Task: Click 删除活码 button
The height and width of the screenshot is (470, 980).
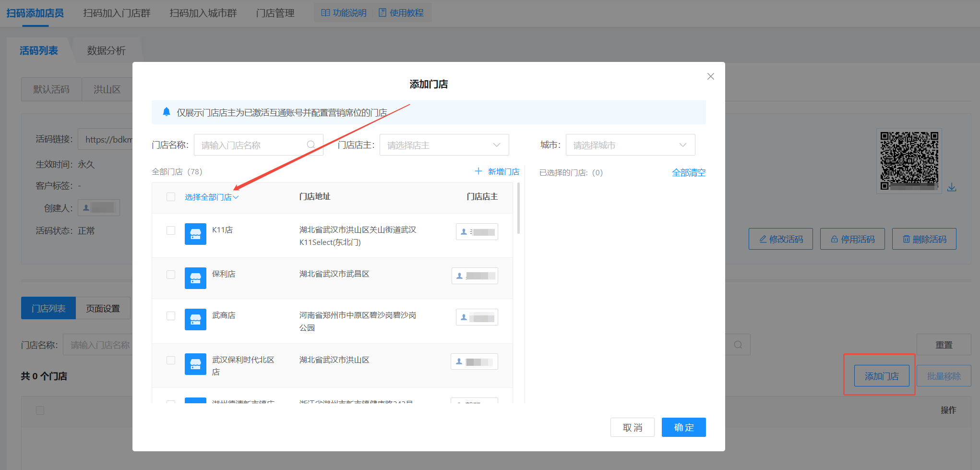Action: [x=924, y=239]
